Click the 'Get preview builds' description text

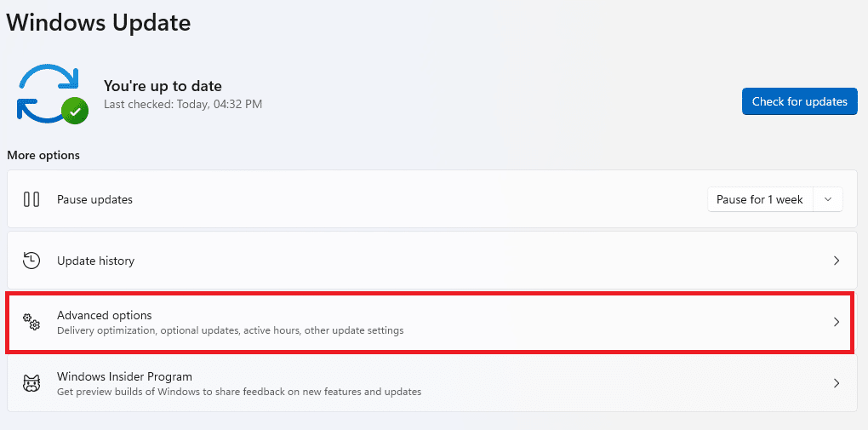coord(238,392)
